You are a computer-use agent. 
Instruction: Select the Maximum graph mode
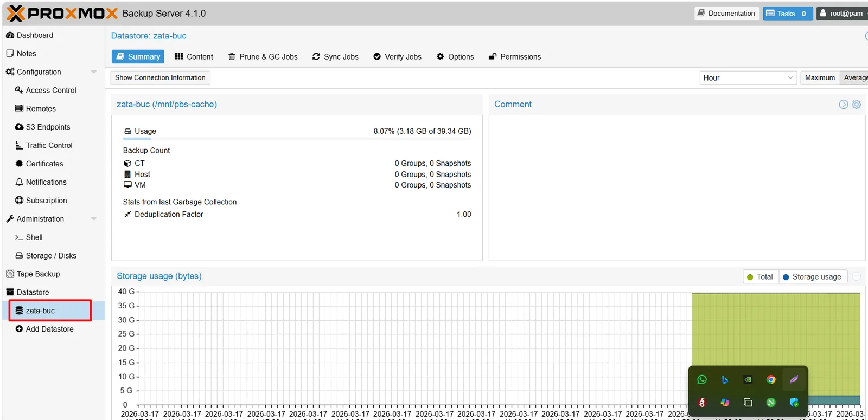(x=819, y=78)
